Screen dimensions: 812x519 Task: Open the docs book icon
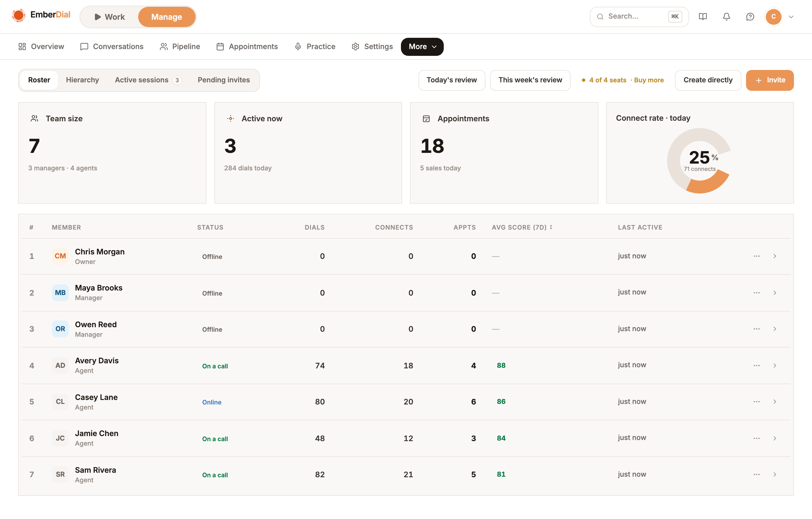coord(703,17)
